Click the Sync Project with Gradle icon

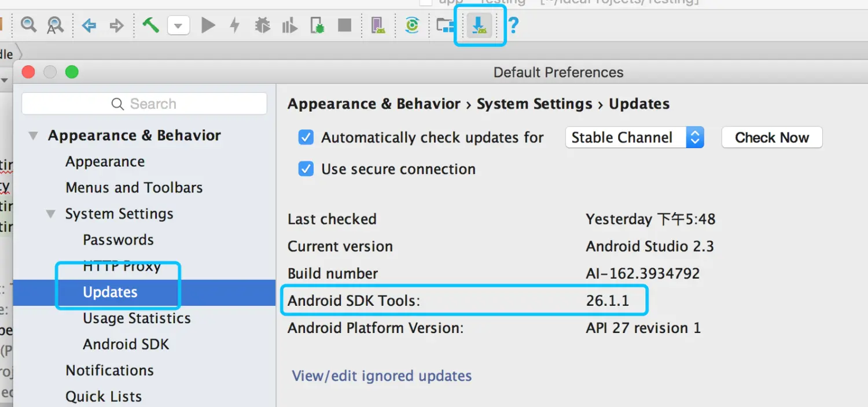tap(412, 25)
